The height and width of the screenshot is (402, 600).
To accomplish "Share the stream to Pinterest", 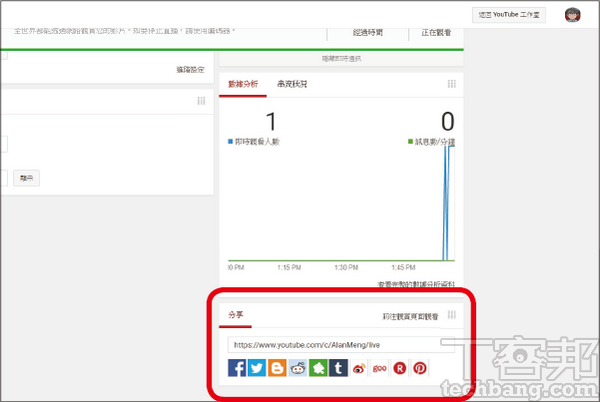I will click(420, 368).
